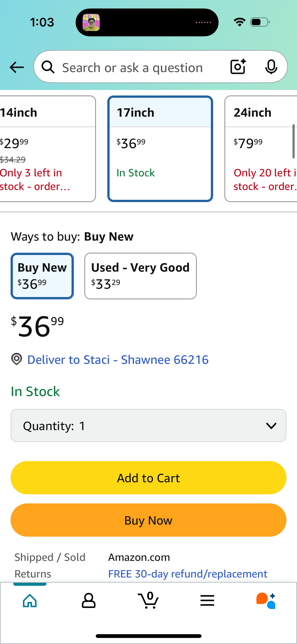Open the hamburger menu icon
Viewport: 297px width, 644px height.
pyautogui.click(x=207, y=601)
